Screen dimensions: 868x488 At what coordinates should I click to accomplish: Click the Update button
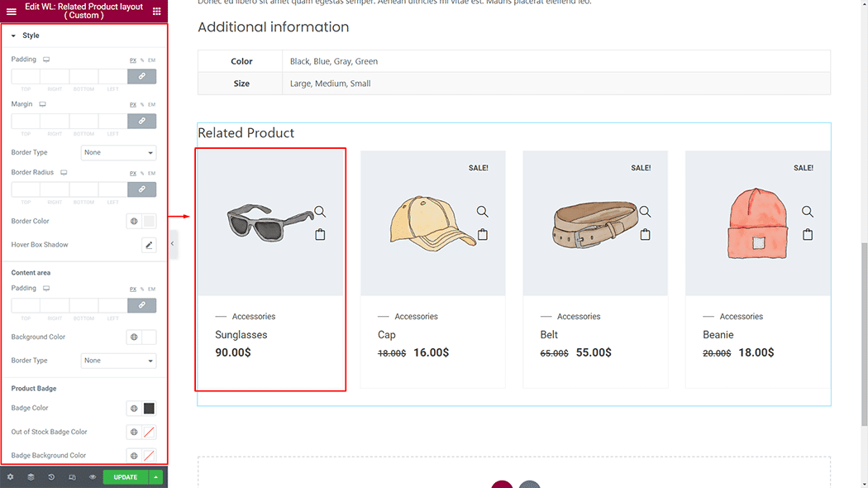pos(126,477)
